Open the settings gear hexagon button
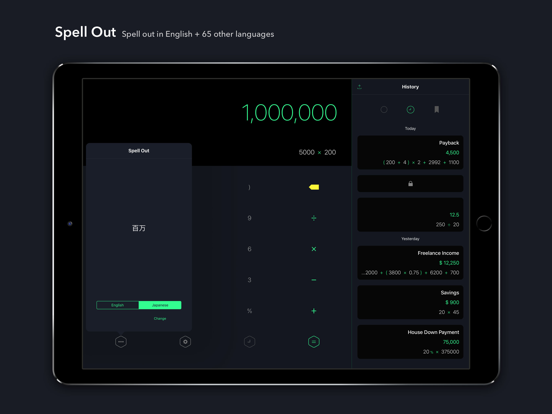 pyautogui.click(x=185, y=341)
